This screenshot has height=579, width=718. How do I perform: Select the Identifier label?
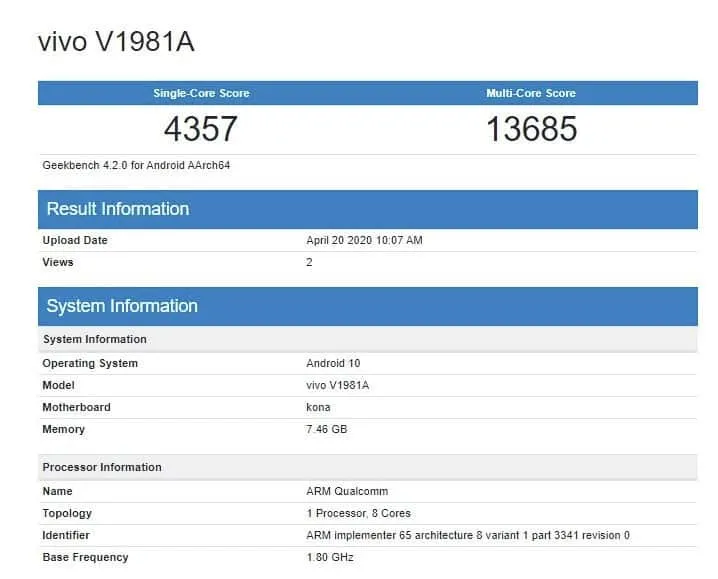click(66, 535)
